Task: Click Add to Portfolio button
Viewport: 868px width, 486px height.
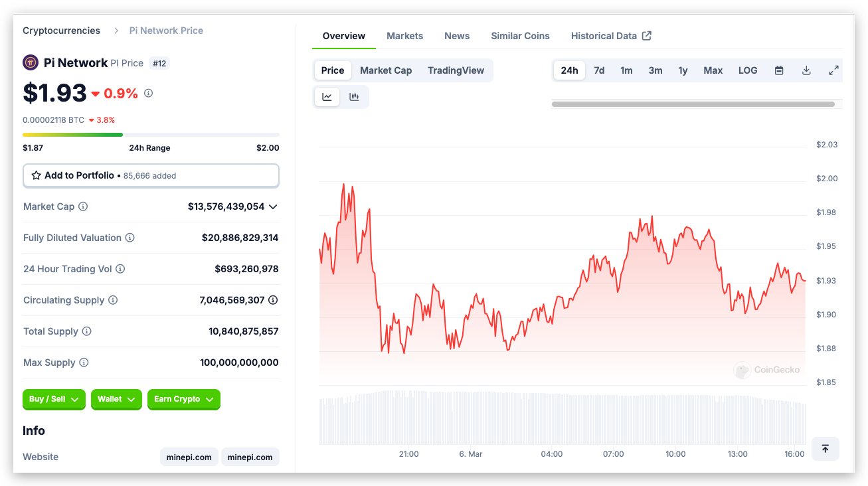Action: (151, 175)
